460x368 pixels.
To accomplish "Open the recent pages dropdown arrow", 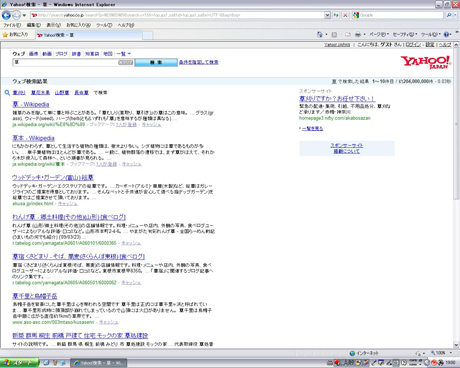I will click(24, 15).
